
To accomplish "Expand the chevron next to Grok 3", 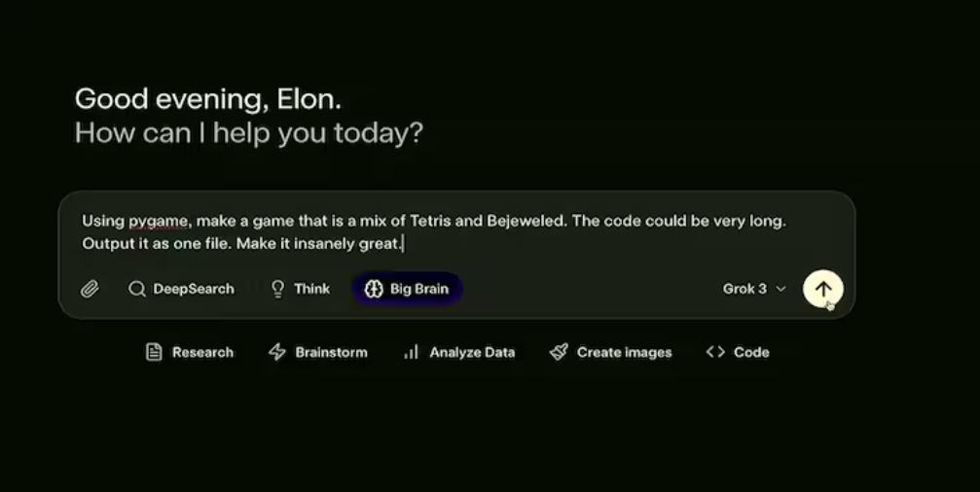I will point(780,289).
